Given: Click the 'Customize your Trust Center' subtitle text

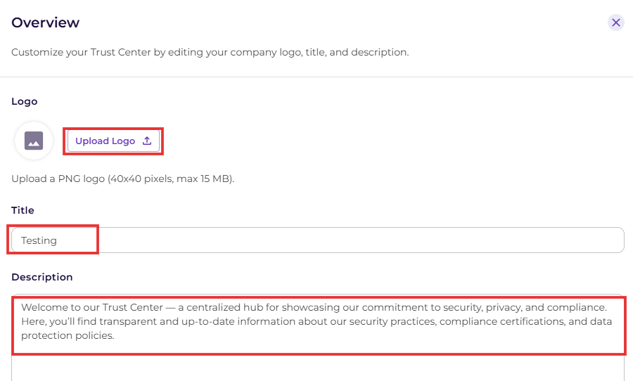Looking at the screenshot, I should click(210, 52).
